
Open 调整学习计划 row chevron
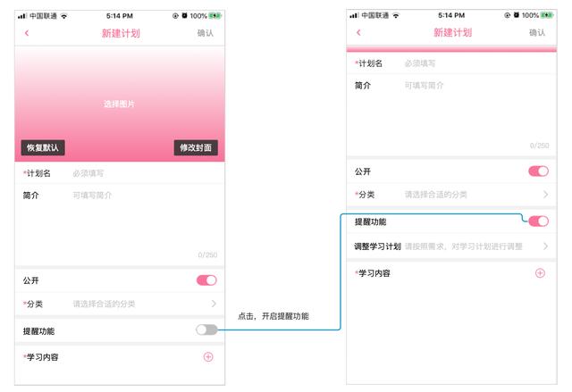coord(546,246)
